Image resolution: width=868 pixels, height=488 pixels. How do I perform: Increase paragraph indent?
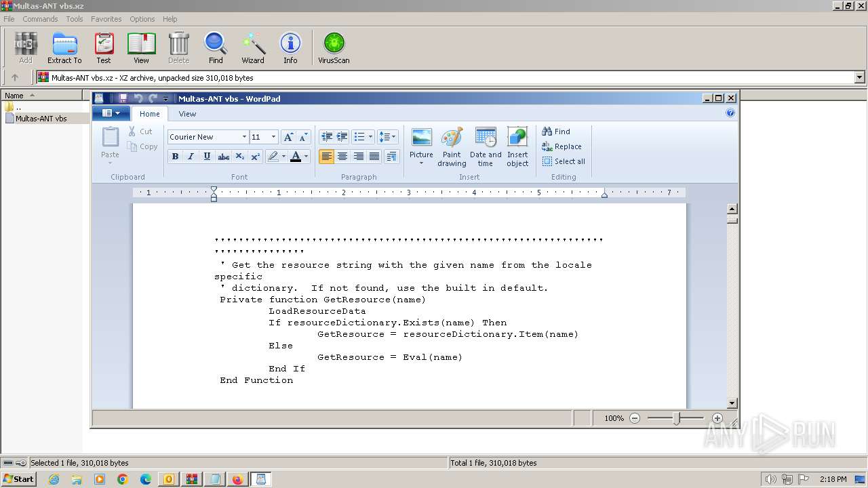tap(342, 137)
